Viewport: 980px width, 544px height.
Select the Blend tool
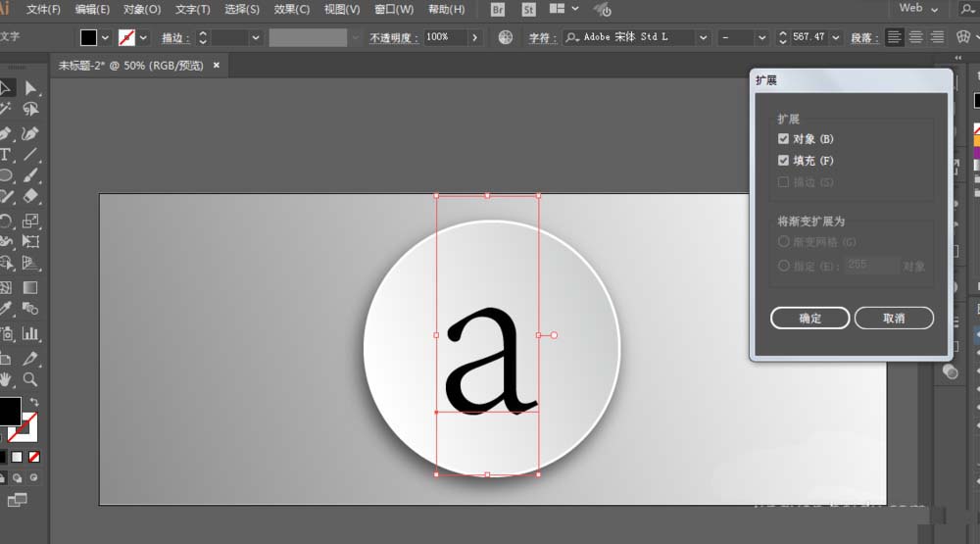[30, 309]
